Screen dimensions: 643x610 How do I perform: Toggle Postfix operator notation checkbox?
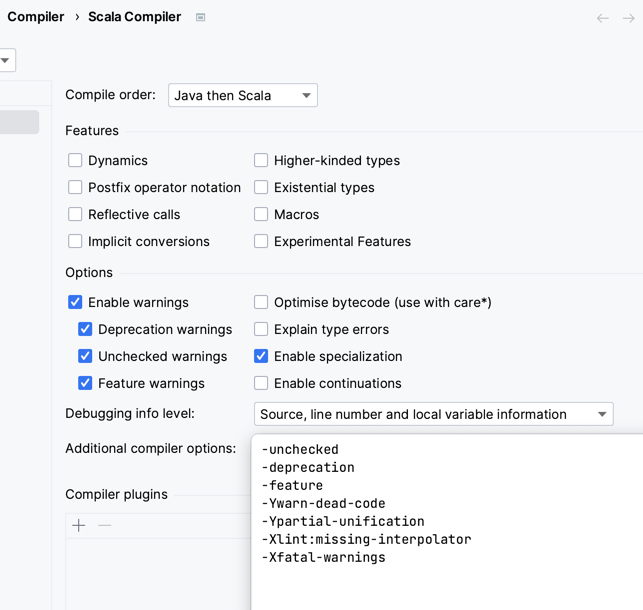[75, 187]
